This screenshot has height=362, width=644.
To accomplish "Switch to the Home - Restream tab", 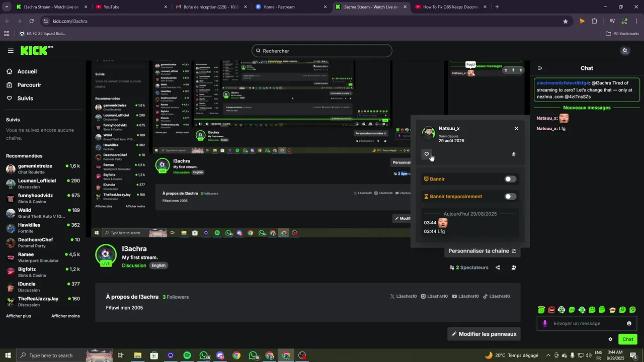I will point(291,7).
